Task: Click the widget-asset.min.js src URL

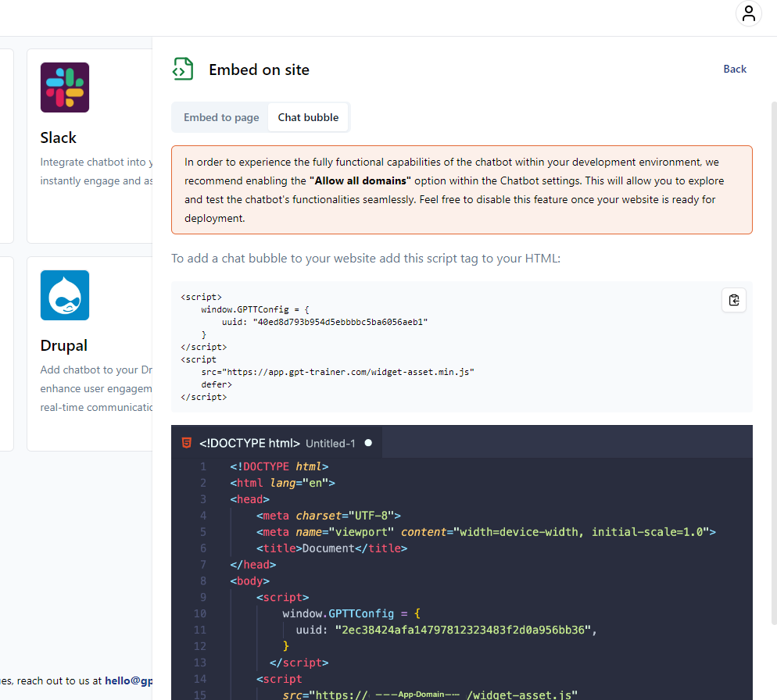Action: click(x=351, y=372)
